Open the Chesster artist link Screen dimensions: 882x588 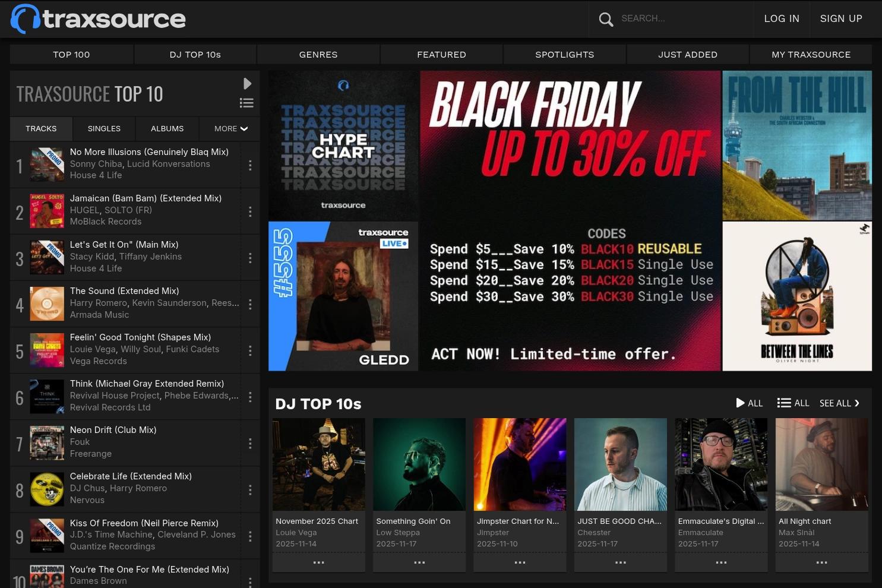[594, 533]
